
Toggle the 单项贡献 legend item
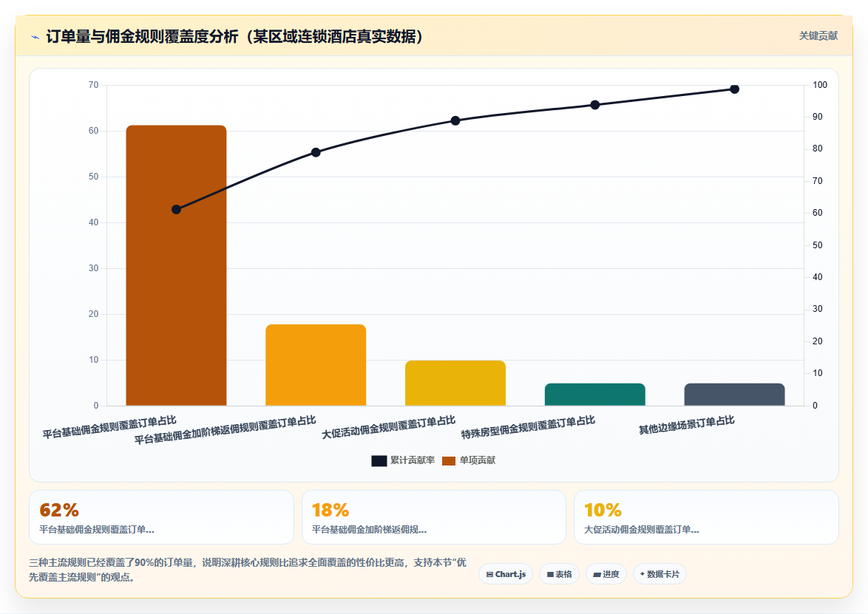(x=469, y=460)
